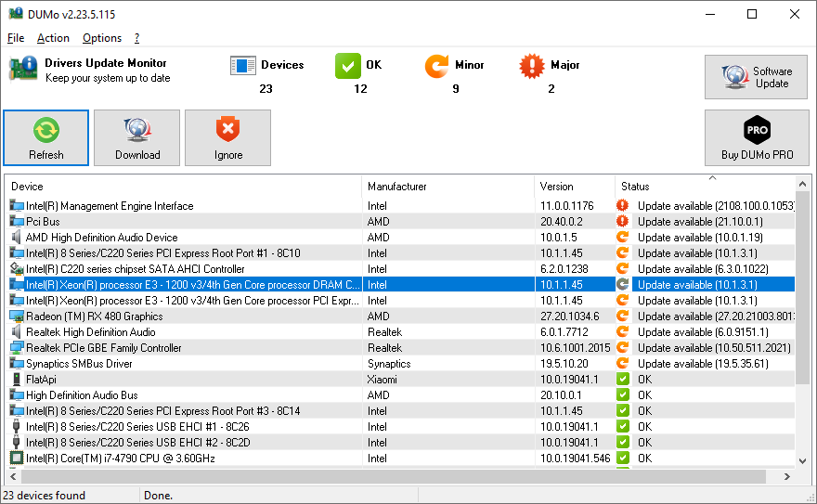Click OK status icon for FlatApi
The width and height of the screenshot is (817, 504).
(622, 379)
